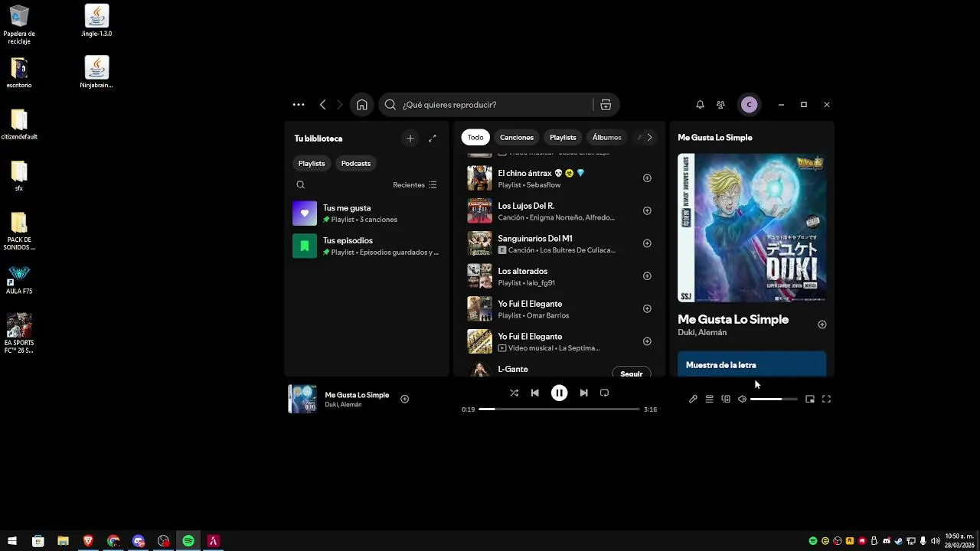This screenshot has width=980, height=551.
Task: Open the Muestra de la letra card
Action: 752,364
